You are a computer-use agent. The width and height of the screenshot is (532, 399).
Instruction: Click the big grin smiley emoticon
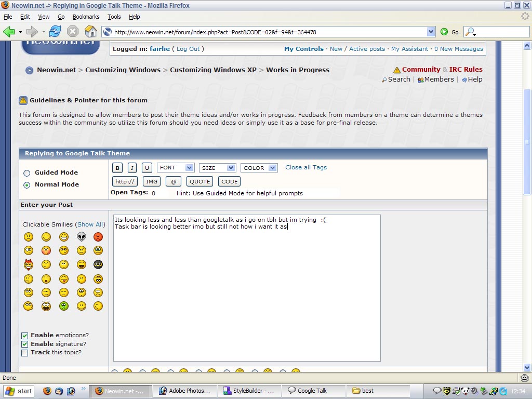click(63, 236)
